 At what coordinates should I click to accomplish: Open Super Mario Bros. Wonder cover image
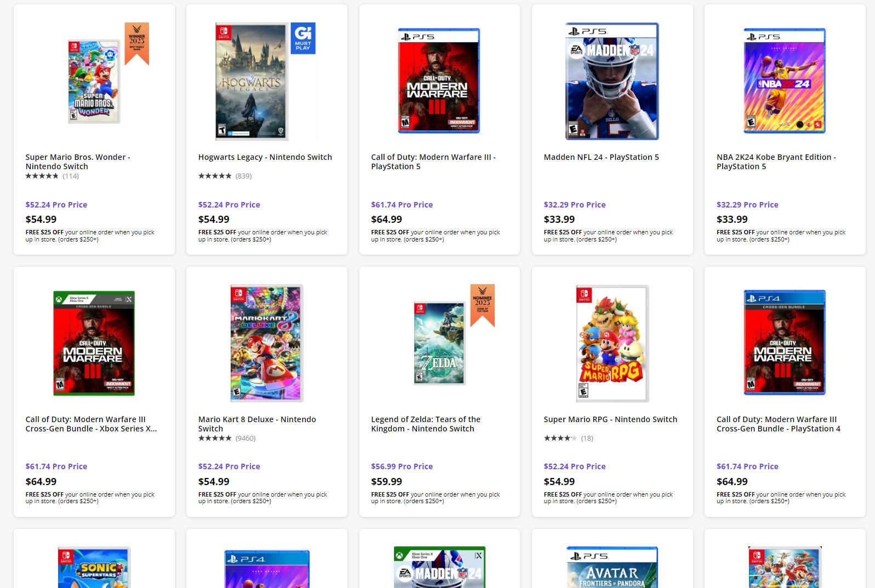tap(94, 81)
